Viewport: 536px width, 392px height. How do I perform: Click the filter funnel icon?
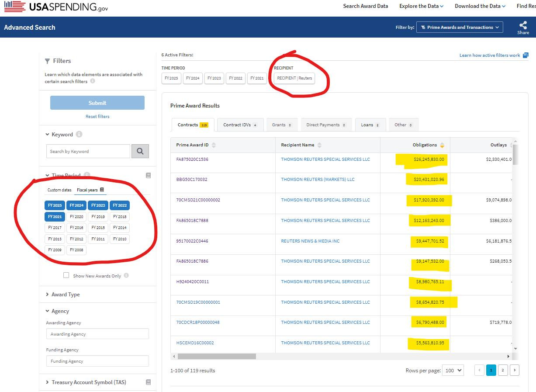coord(47,61)
